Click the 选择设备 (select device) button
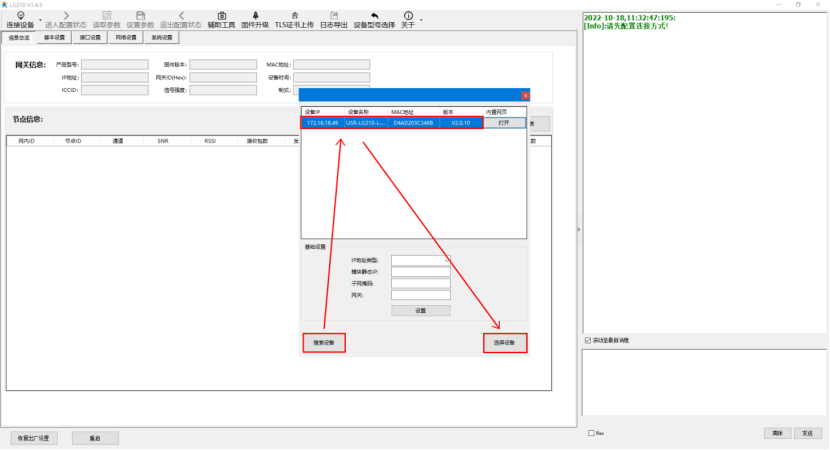The image size is (830, 450). [504, 343]
